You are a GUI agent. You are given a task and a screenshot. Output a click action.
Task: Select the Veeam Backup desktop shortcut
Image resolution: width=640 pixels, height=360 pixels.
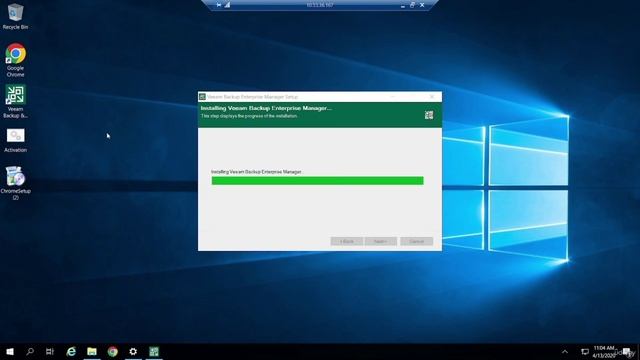click(15, 101)
